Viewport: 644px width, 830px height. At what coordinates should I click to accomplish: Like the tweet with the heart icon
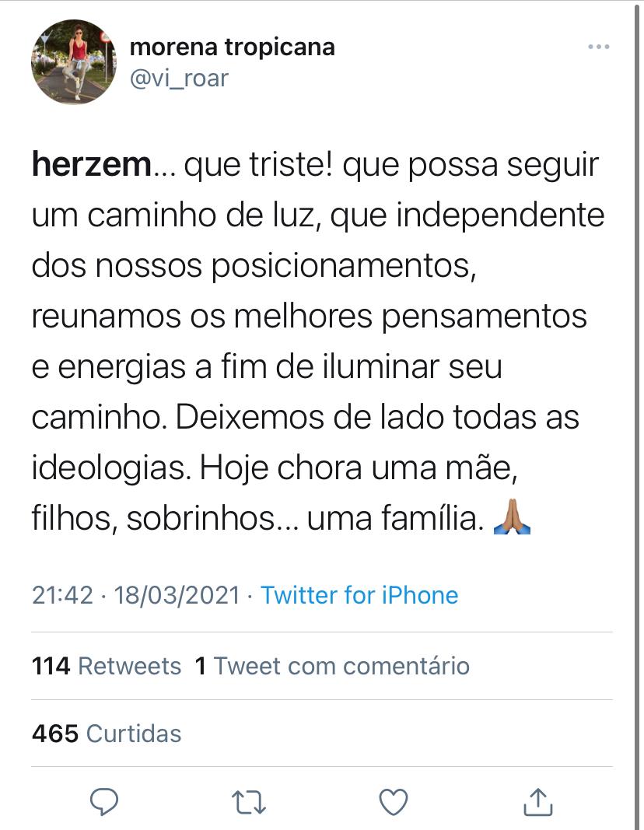coord(394,801)
